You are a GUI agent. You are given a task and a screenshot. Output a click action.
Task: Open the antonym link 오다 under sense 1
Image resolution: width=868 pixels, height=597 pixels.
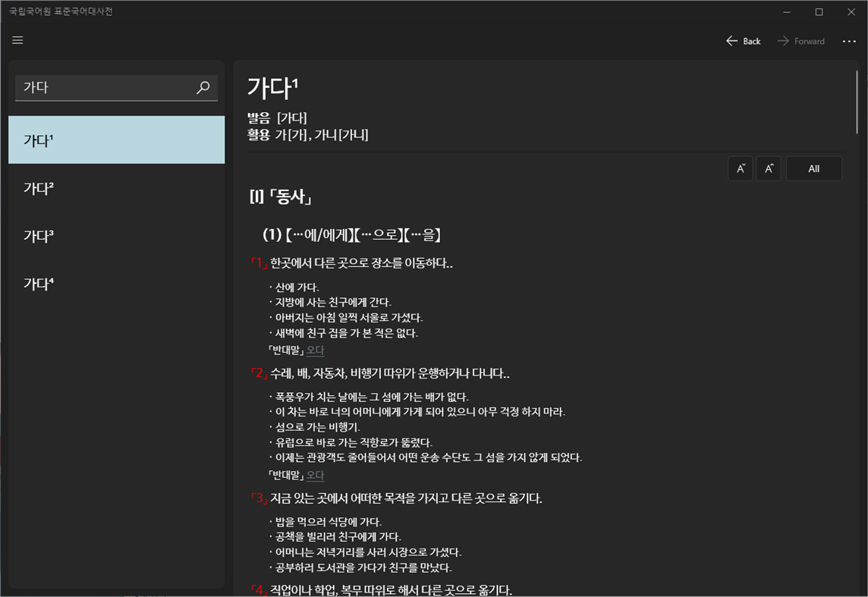click(x=315, y=350)
